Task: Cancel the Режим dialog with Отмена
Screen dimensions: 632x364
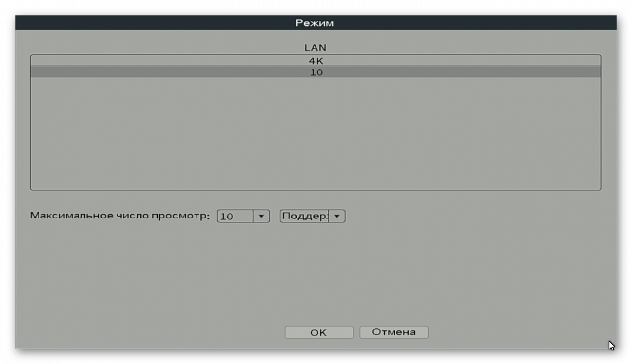Action: 394,332
